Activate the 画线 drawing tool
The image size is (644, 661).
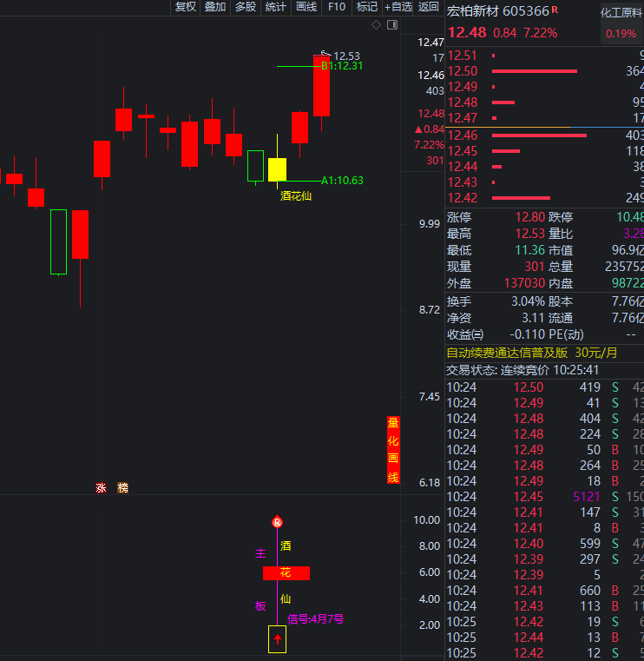(x=306, y=7)
